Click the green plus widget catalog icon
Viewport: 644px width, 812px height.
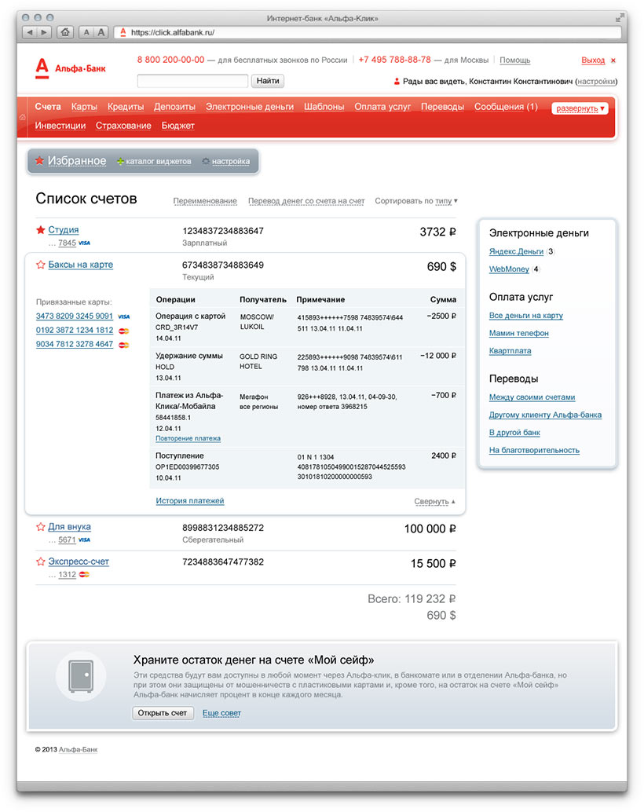pyautogui.click(x=119, y=162)
